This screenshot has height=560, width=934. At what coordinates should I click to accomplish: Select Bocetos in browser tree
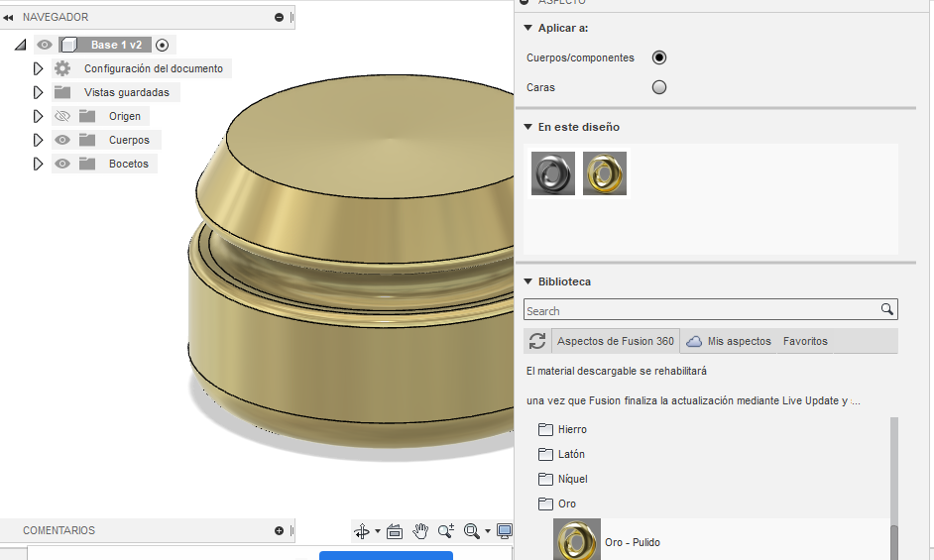pyautogui.click(x=129, y=164)
